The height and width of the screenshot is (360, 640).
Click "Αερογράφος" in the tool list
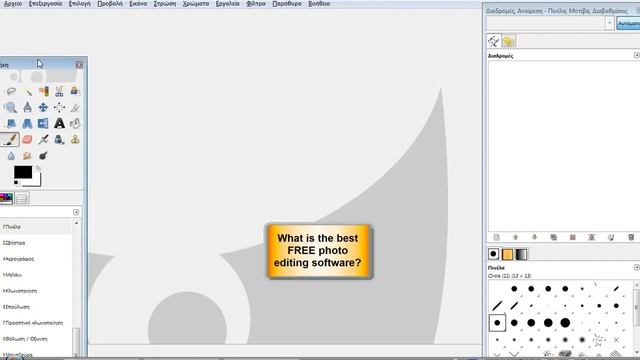click(x=18, y=259)
